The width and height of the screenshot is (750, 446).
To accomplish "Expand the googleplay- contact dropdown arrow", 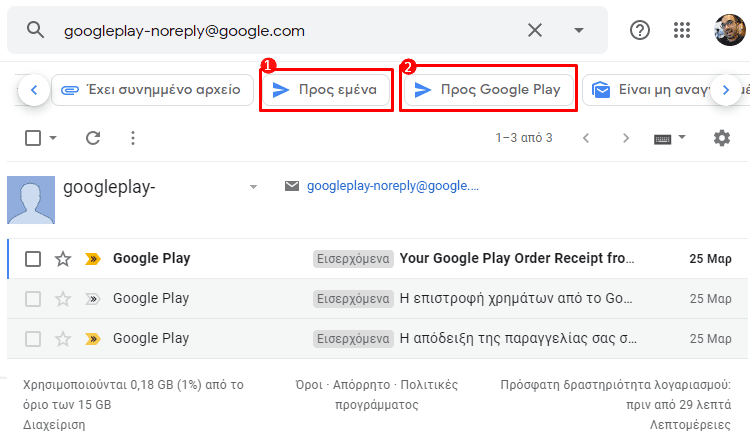I will click(254, 187).
